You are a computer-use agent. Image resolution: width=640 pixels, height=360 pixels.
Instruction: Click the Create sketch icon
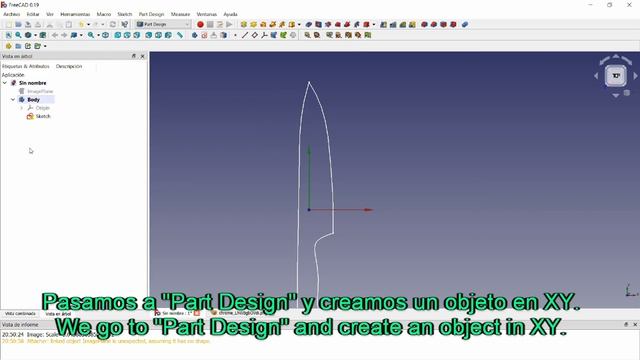204,35
